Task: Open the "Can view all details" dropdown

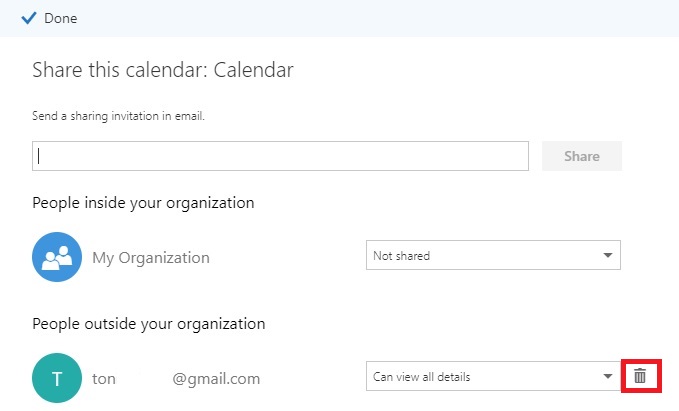Action: [x=480, y=377]
